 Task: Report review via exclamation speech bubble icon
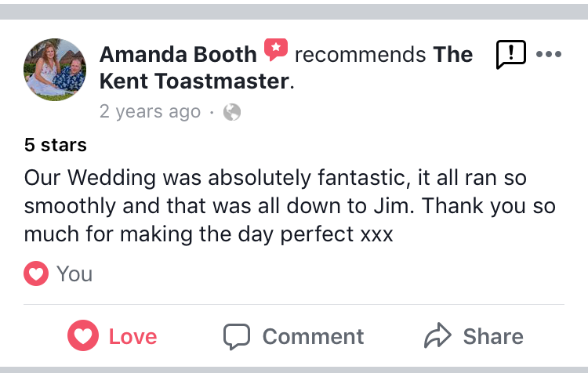(x=510, y=54)
